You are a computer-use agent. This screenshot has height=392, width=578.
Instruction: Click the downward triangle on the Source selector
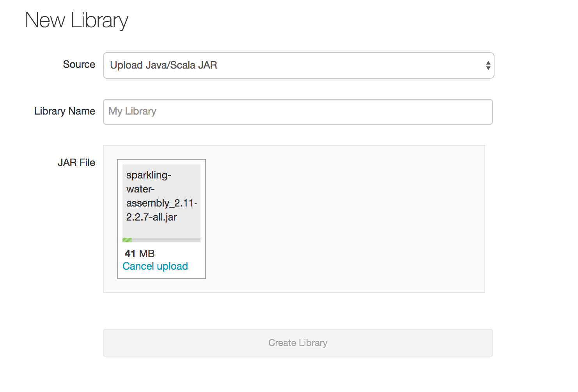pyautogui.click(x=488, y=68)
